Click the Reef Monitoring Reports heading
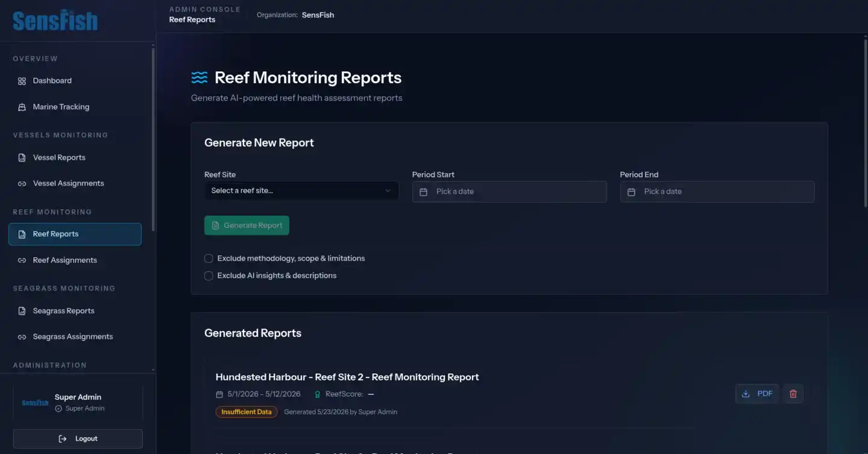Image resolution: width=868 pixels, height=454 pixels. pos(308,78)
